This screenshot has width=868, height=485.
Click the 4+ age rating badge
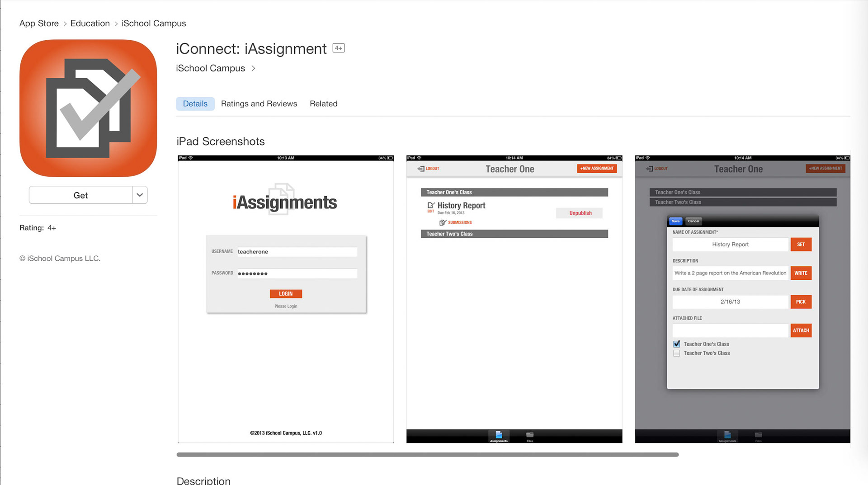pos(339,48)
